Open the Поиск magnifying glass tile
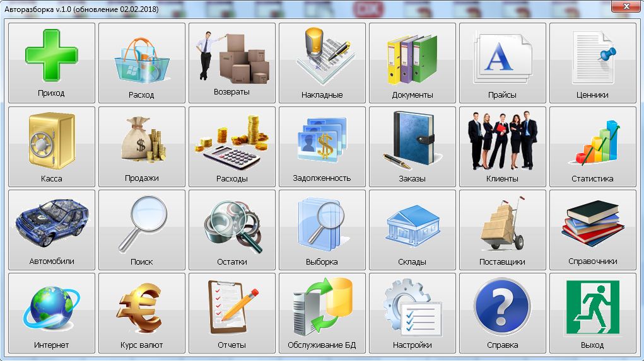 (x=142, y=230)
